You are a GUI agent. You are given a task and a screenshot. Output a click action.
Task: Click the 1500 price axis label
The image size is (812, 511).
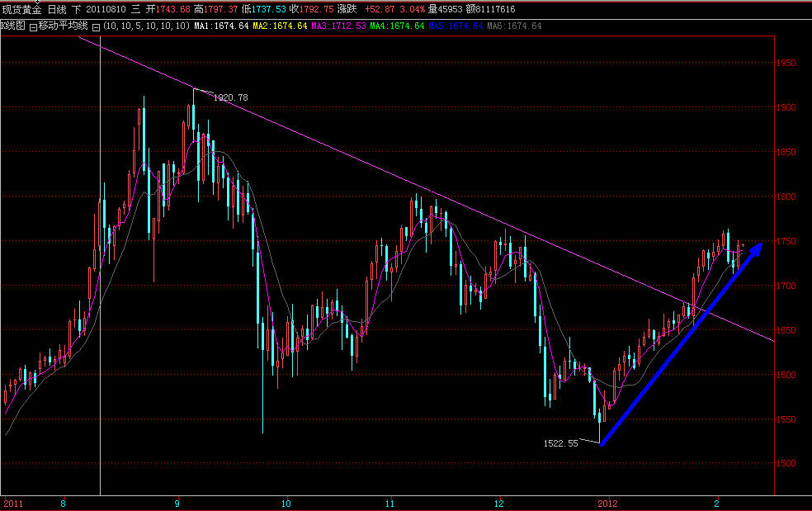coord(786,463)
